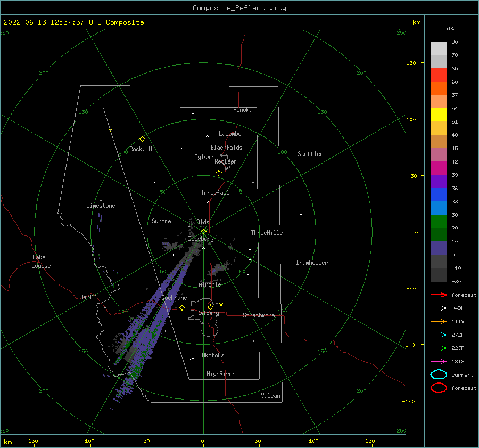Click the cyan current ellipse icon

coord(439,374)
